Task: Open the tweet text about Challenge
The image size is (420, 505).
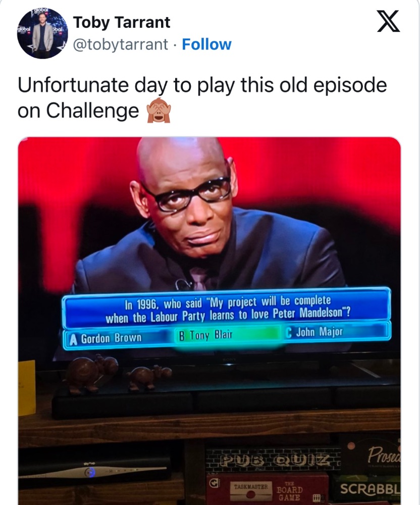Action: [x=202, y=98]
